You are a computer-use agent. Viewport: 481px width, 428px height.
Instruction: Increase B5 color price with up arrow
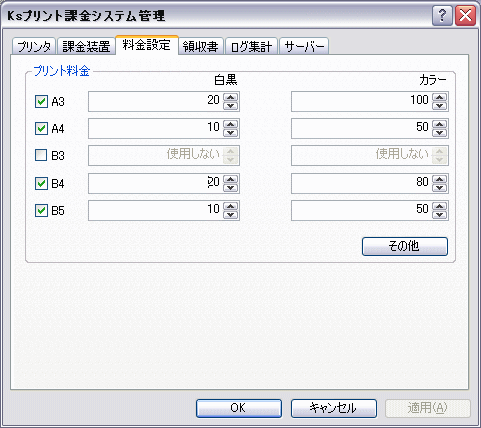click(440, 206)
